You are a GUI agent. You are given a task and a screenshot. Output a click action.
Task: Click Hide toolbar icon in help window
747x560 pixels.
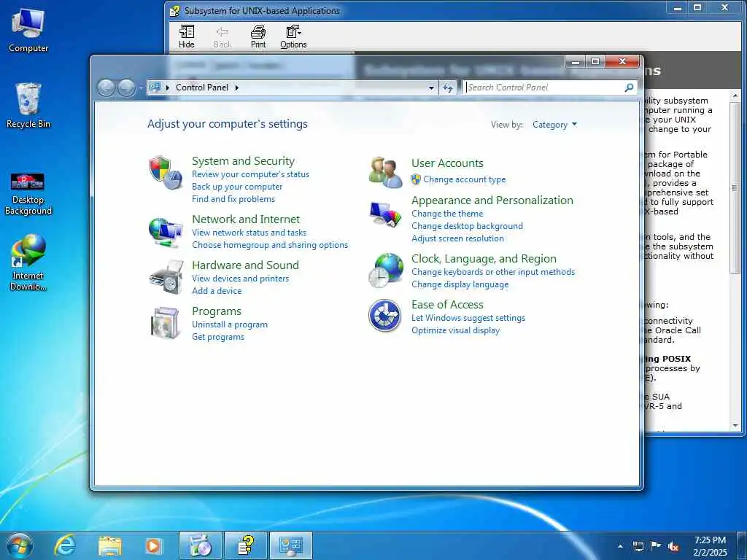[x=186, y=36]
